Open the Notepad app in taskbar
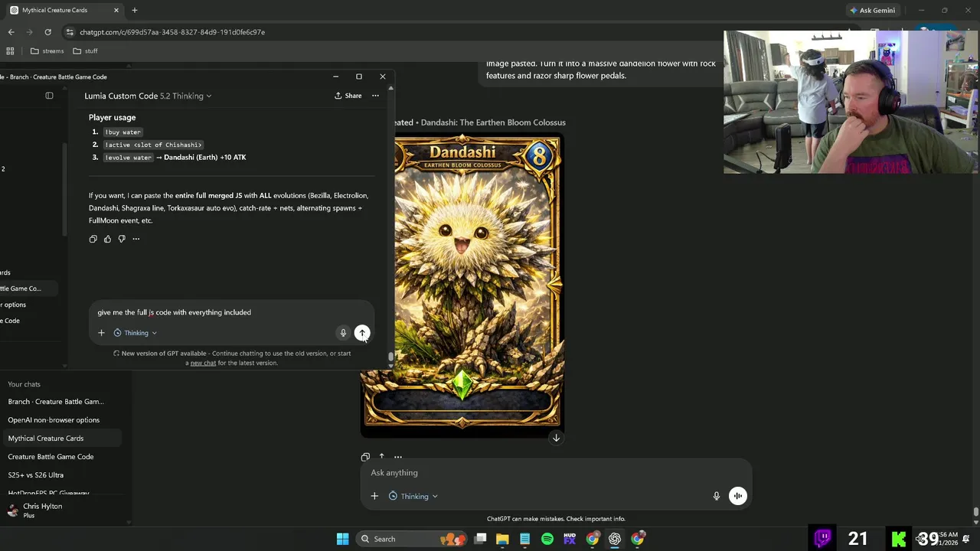 pyautogui.click(x=525, y=539)
